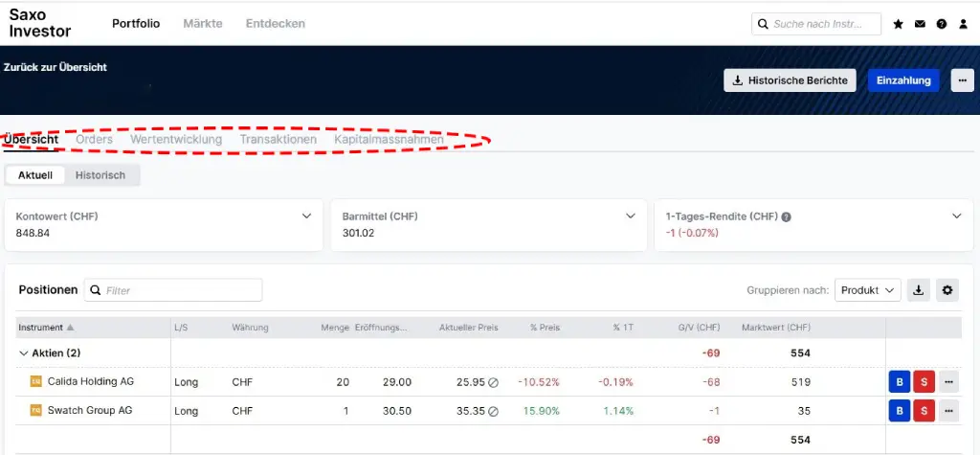980x455 pixels.
Task: Expand the 1-Tages-Rendite (CHF) card
Action: 957,216
